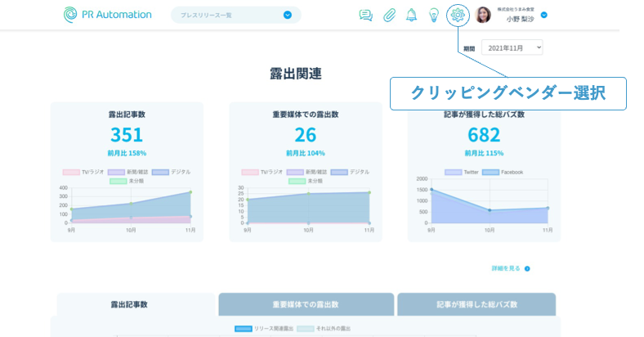
Task: Click the 詳細を見る link
Action: 506,268
